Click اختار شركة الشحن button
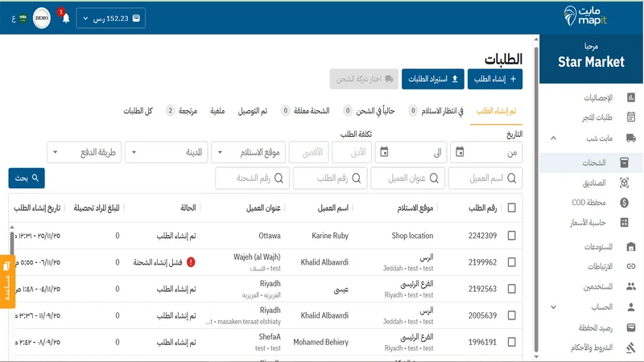 tap(364, 79)
